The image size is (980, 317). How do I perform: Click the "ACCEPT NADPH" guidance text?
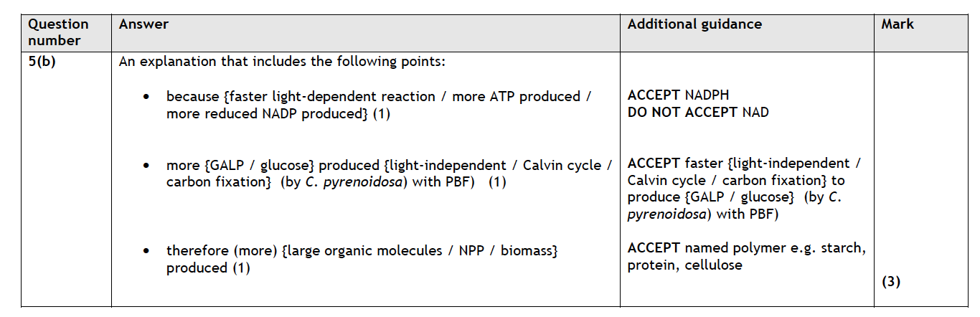click(678, 95)
